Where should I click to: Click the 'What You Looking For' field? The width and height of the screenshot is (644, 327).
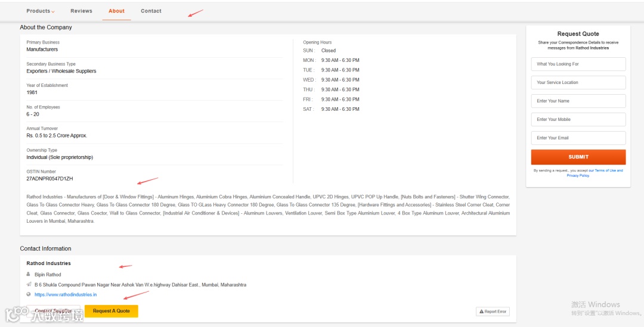click(x=578, y=64)
